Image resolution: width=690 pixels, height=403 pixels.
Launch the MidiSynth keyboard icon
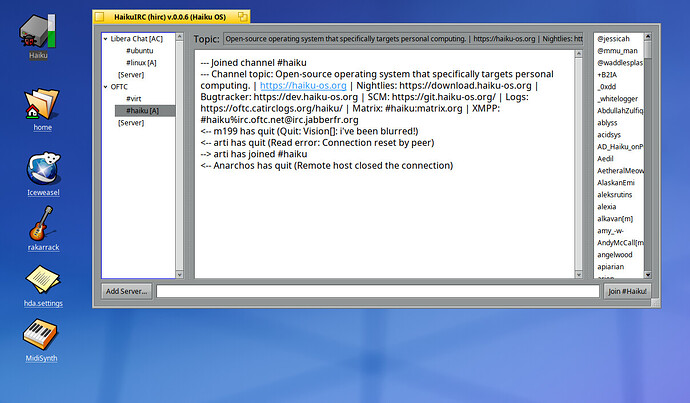(40, 336)
